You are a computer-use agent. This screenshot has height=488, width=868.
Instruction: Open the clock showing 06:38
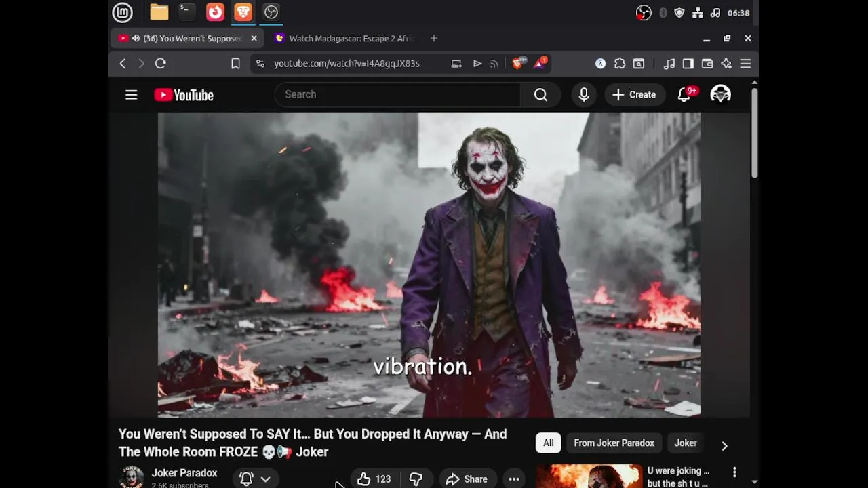[x=738, y=13]
